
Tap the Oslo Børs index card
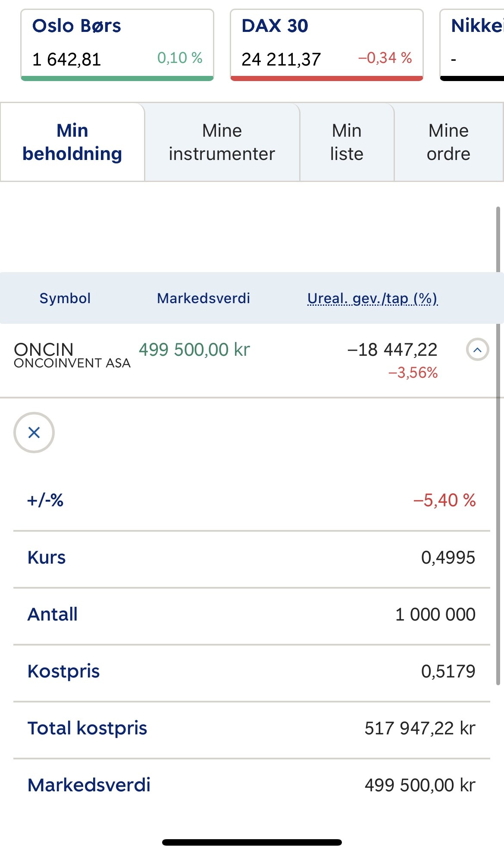pos(117,44)
